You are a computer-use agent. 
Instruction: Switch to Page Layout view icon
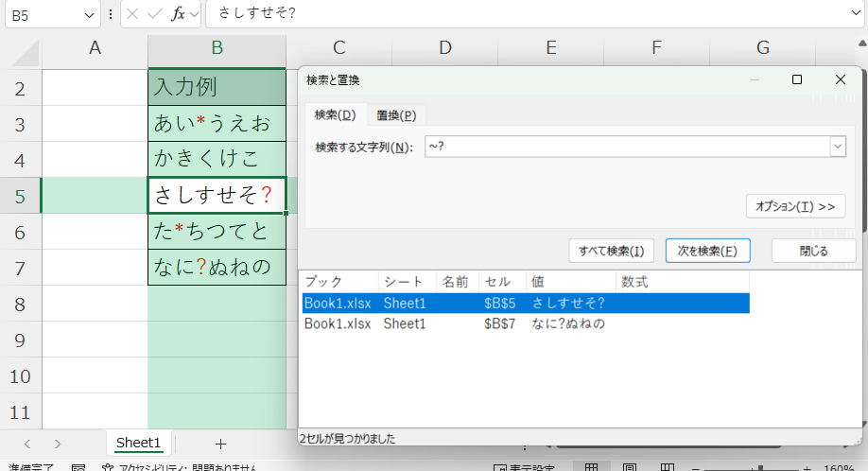pyautogui.click(x=629, y=467)
